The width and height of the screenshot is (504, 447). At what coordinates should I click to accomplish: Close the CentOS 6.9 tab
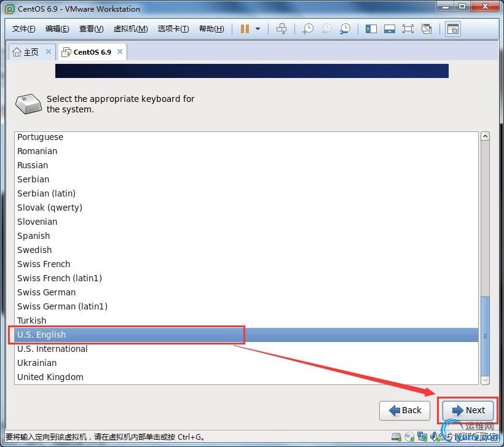(x=120, y=52)
